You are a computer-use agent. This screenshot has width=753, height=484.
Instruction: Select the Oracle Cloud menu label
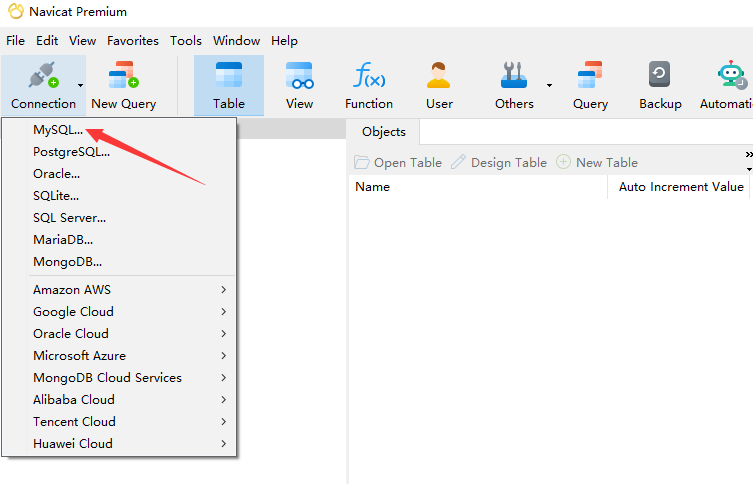point(71,334)
